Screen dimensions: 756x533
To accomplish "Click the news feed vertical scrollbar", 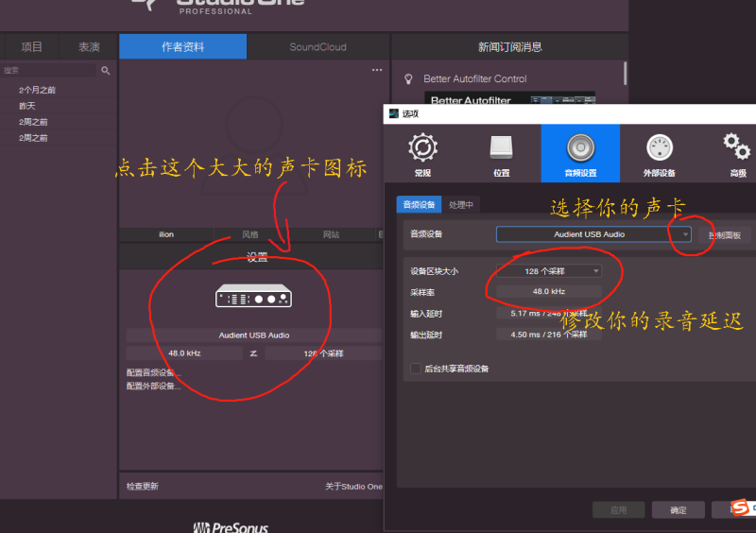I will 625,74.
